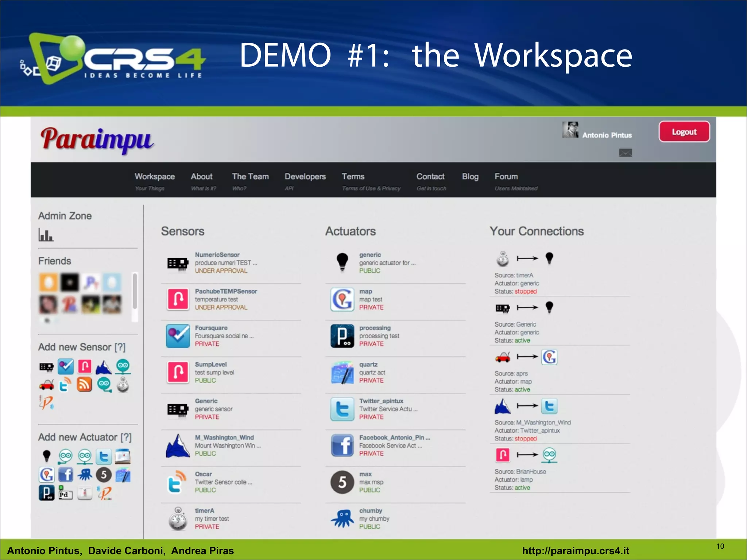Add a Pd Pure Data actuator from sidebar
The width and height of the screenshot is (747, 560).
[x=66, y=493]
